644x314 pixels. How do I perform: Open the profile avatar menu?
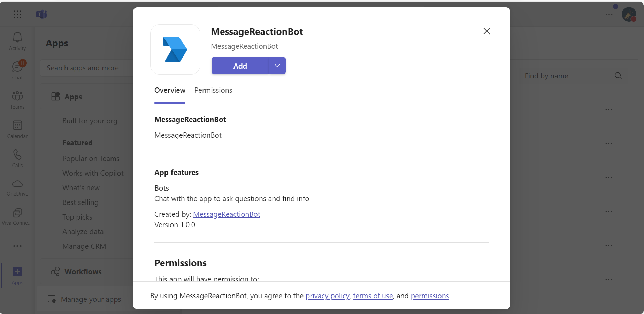pyautogui.click(x=629, y=15)
